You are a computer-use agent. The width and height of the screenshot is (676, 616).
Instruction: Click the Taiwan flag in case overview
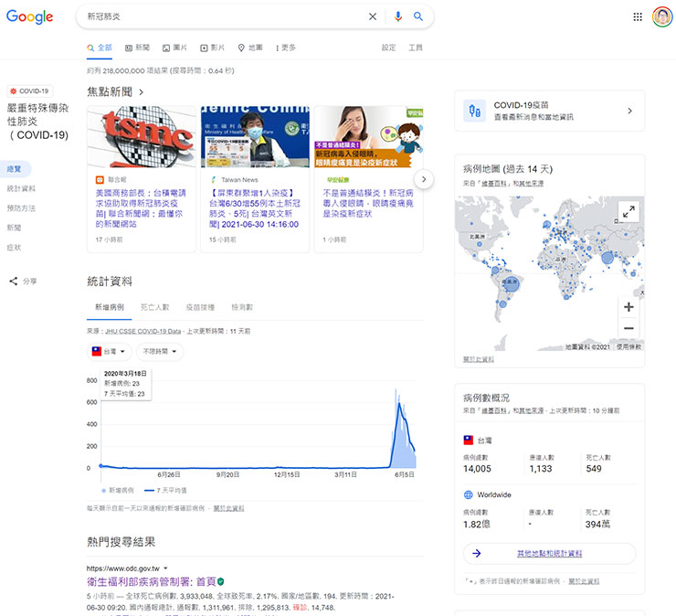click(x=469, y=441)
